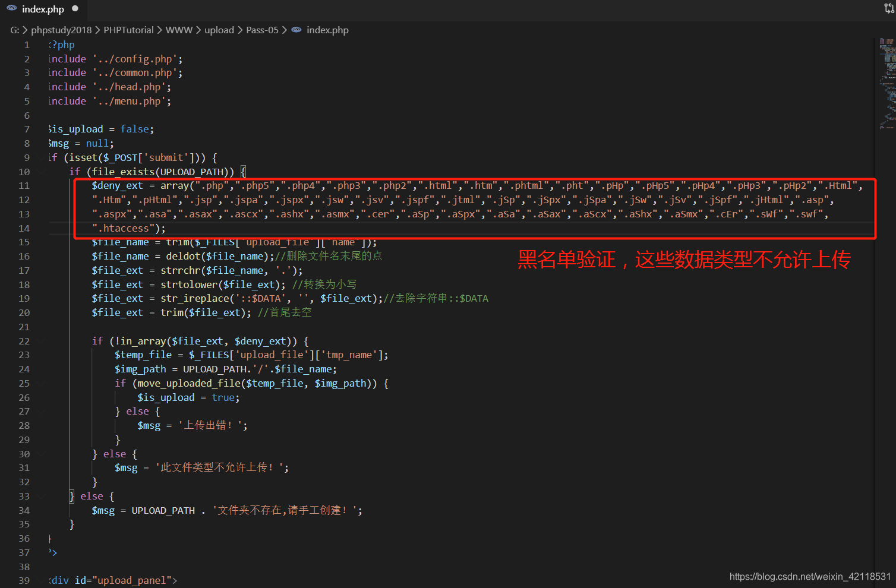Viewport: 896px width, 588px height.
Task: Click the strrchr($file_name, '.') call
Action: (x=229, y=270)
